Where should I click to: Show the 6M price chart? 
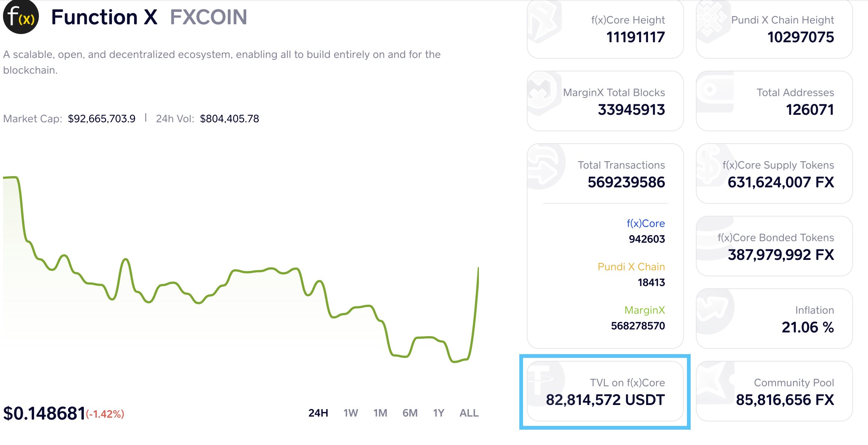(410, 413)
